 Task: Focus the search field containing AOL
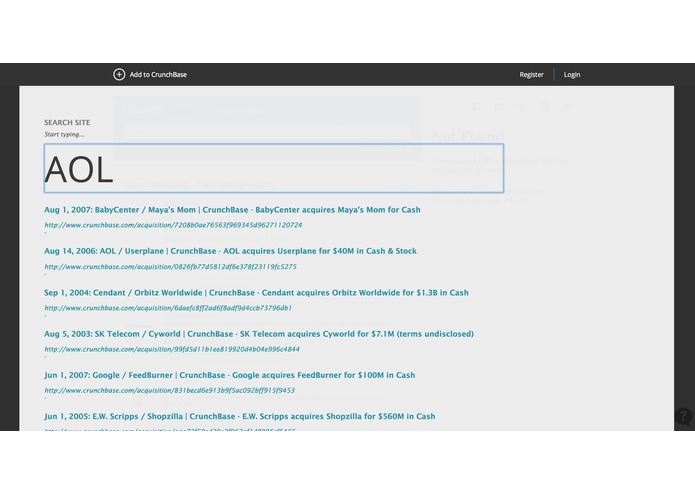[274, 168]
